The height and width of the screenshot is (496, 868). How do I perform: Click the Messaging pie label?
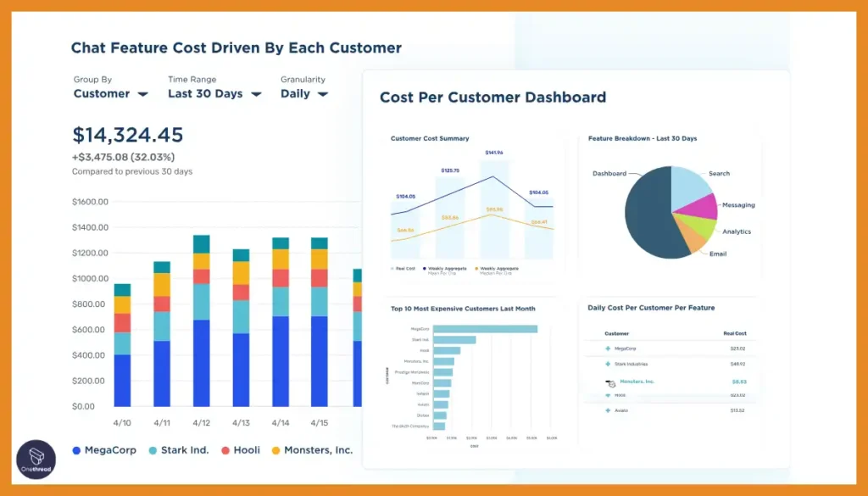click(738, 205)
